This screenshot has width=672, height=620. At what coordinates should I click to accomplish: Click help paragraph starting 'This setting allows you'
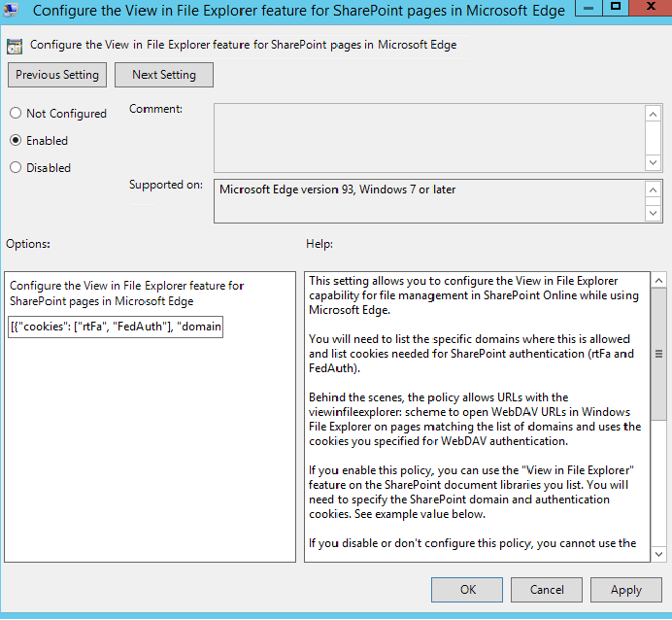tap(474, 295)
